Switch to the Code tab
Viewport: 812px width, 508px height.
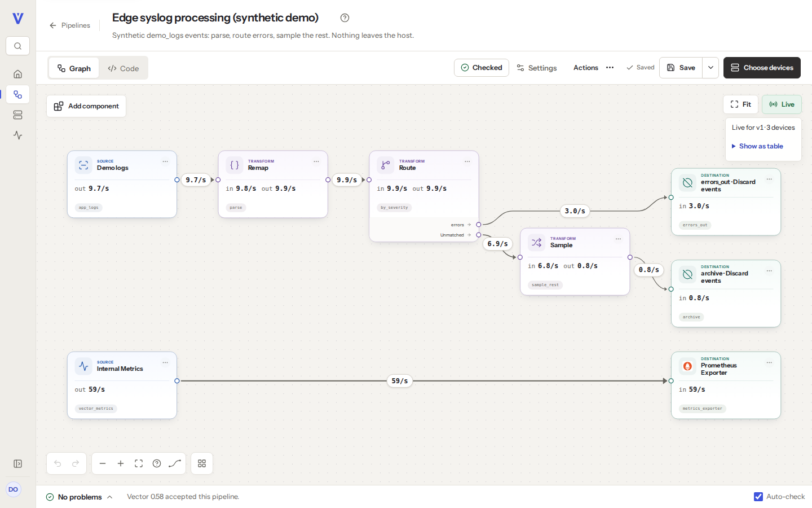tap(123, 68)
